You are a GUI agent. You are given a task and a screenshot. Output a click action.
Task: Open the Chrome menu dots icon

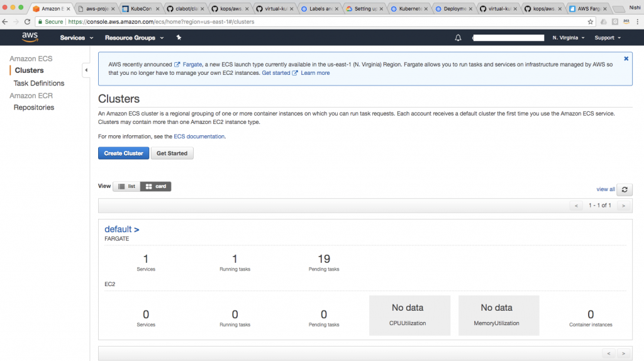point(638,22)
